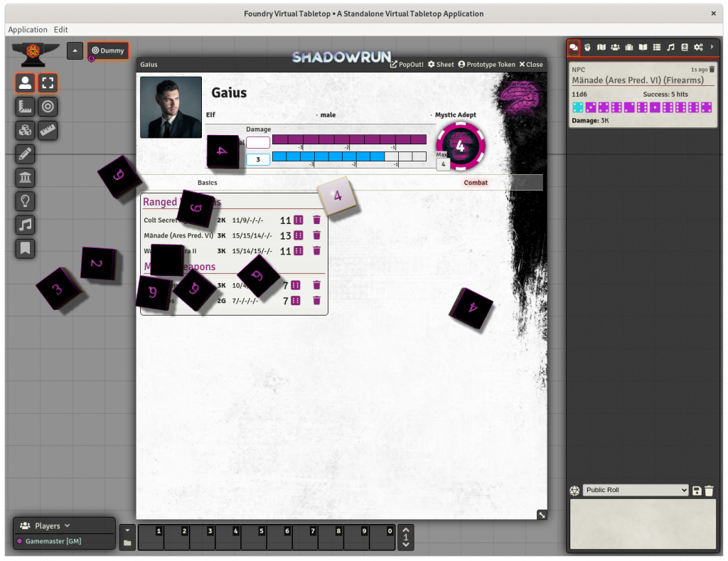
Task: Export the chat log with save icon
Action: point(697,491)
